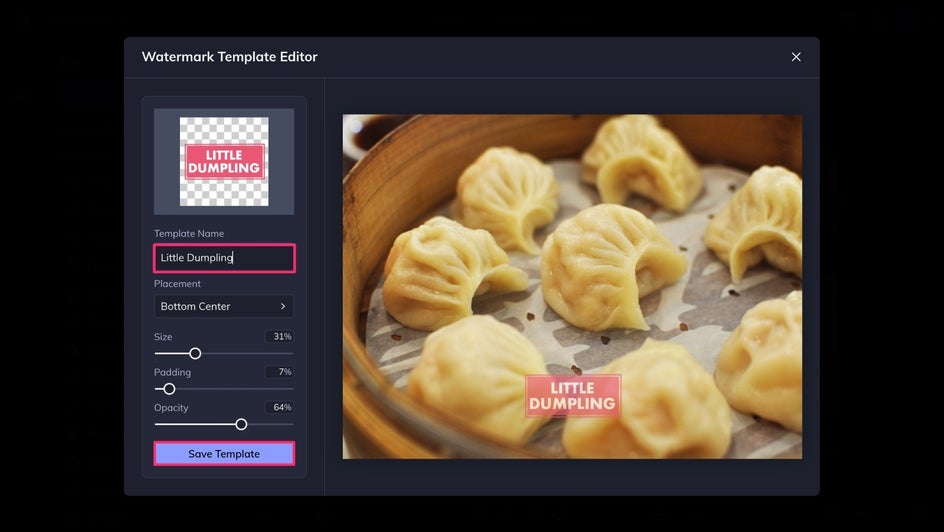Click the Little Dumpling watermark on the photo

[572, 396]
